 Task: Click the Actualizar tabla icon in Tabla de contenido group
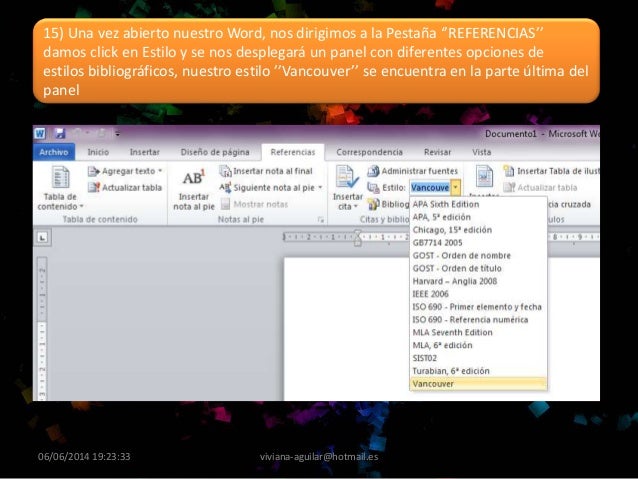(94, 188)
